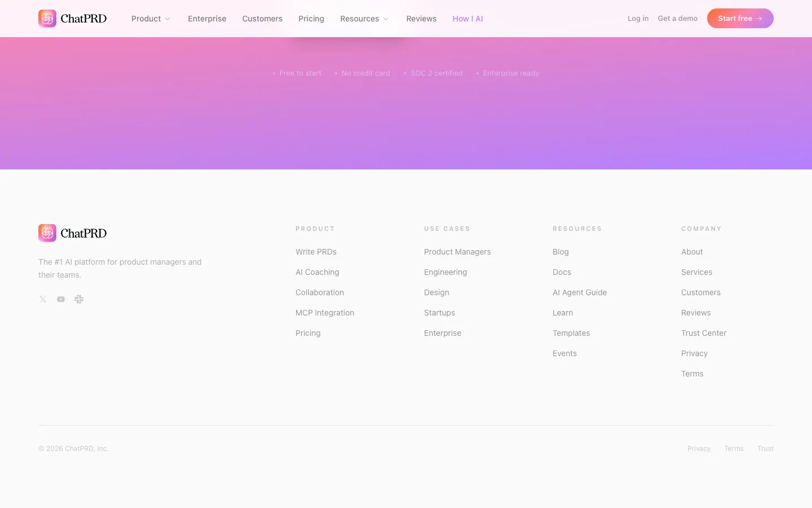Open the Engineering use case link
Screen dimensions: 812x508
click(x=445, y=272)
